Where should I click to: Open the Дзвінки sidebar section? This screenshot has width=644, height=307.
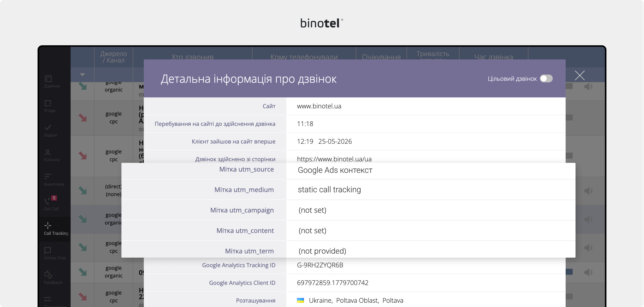[x=52, y=82]
